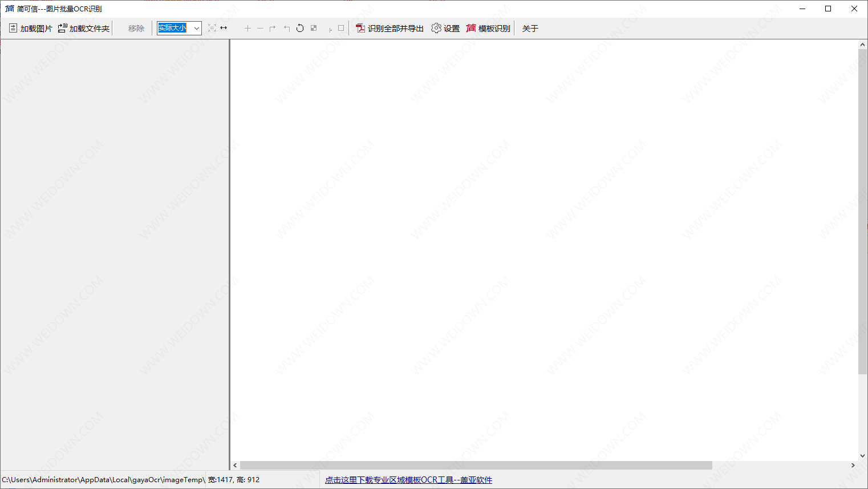Click the circular refresh icon
Screen dimensions: 868x489
[300, 28]
